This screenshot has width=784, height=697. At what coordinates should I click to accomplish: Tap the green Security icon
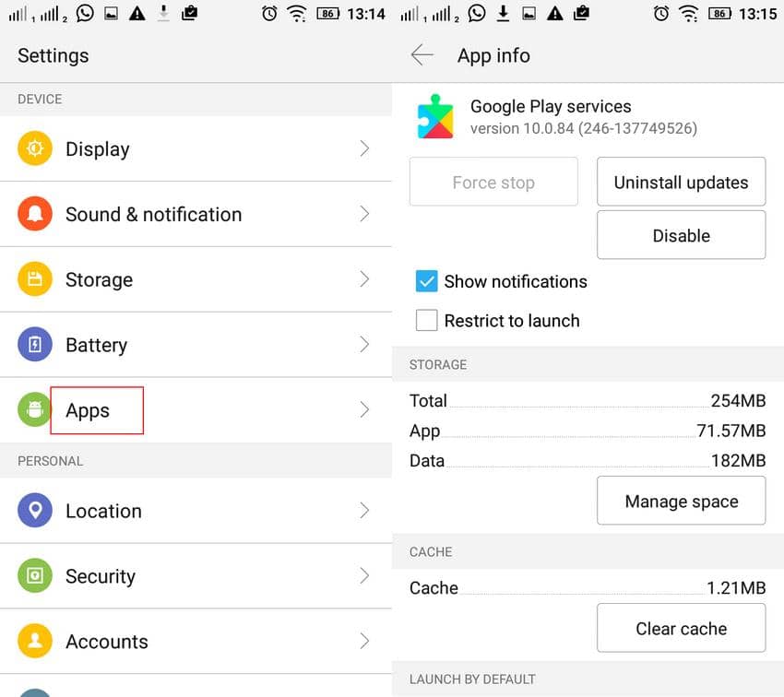coord(34,576)
